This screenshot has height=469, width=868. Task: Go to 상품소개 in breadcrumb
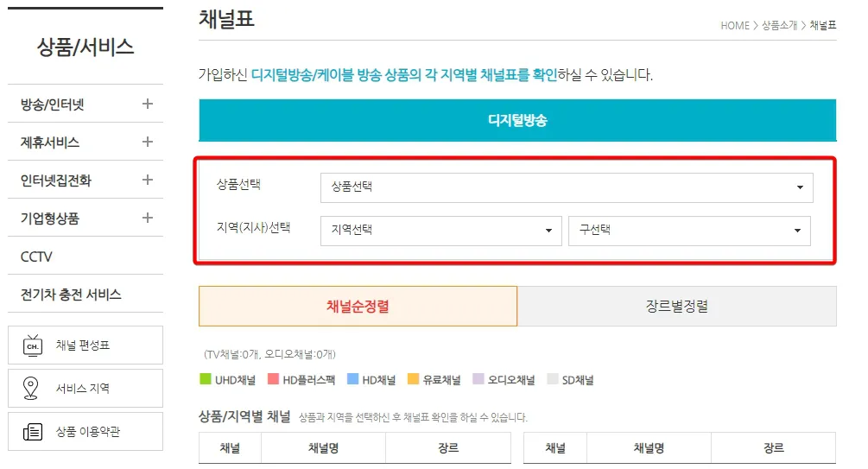pos(779,25)
